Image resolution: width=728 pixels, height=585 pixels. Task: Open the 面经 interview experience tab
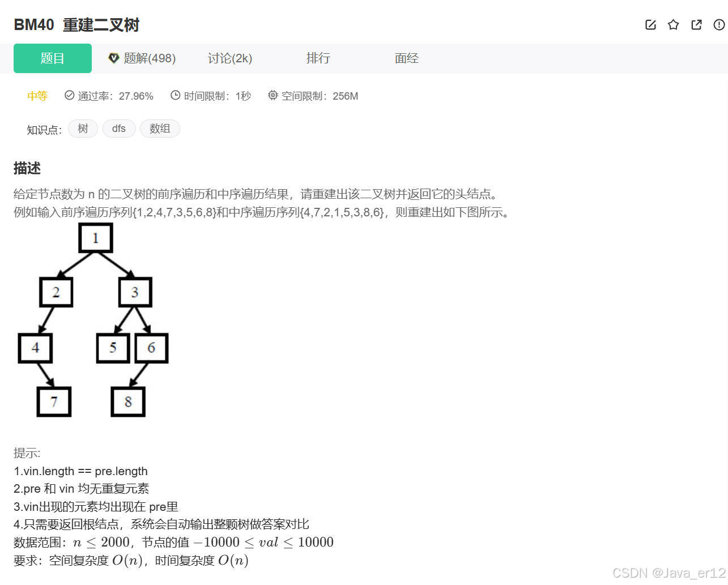tap(406, 58)
